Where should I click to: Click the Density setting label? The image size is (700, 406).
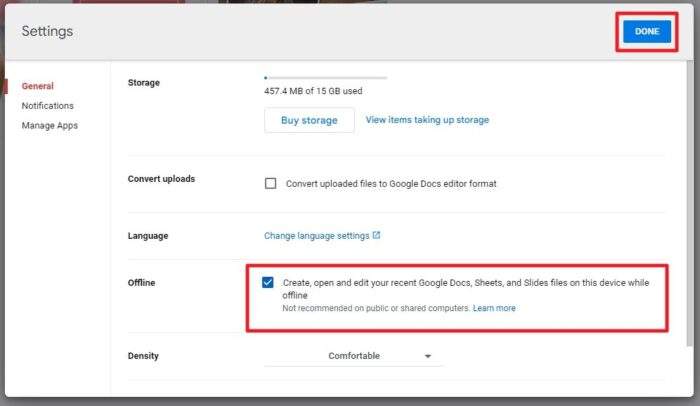143,356
